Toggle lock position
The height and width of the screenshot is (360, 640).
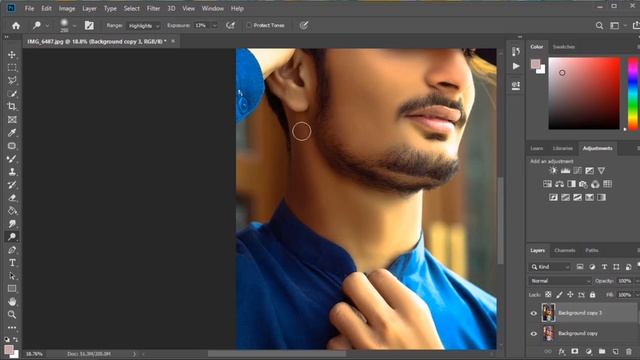point(570,294)
